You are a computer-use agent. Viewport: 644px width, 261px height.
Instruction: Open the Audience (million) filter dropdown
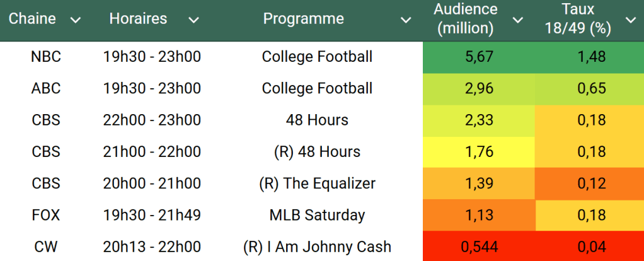[x=518, y=20]
